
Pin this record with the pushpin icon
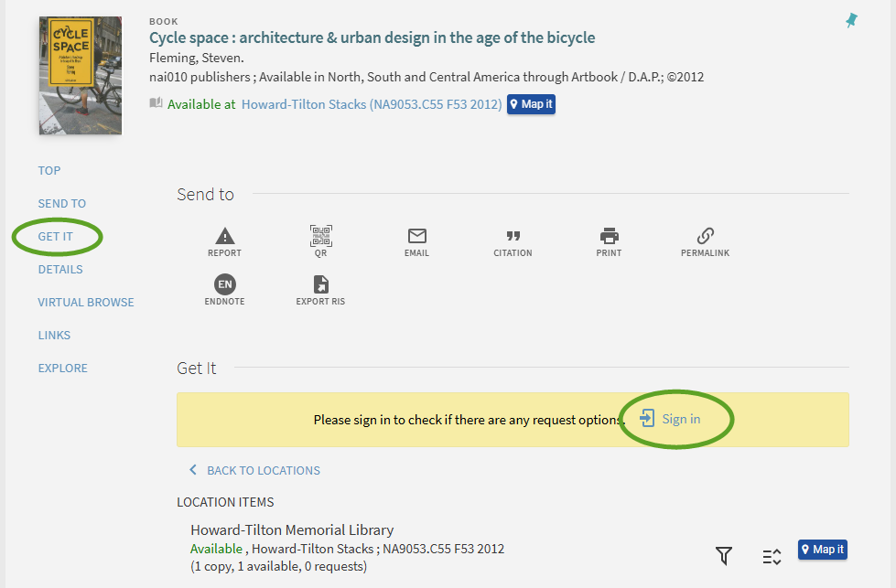click(851, 21)
